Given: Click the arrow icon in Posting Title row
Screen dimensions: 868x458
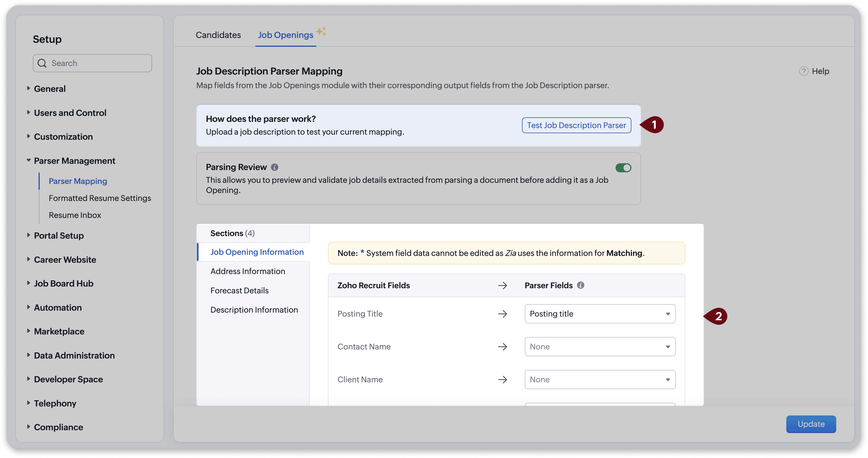Looking at the screenshot, I should (x=502, y=314).
